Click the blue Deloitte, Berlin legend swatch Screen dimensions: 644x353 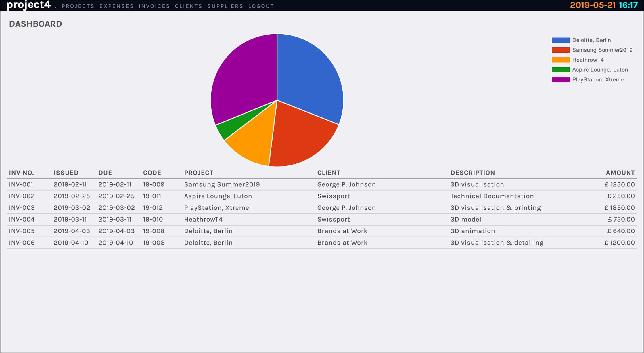tap(561, 40)
